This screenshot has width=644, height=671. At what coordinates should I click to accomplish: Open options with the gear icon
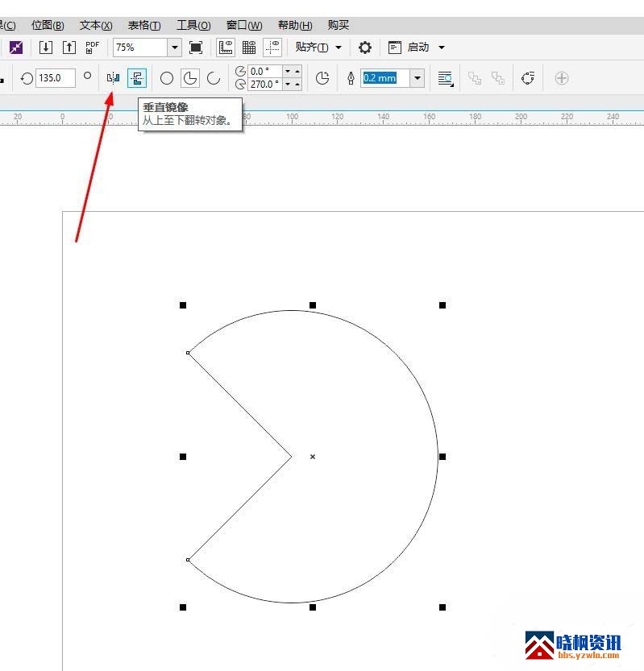pyautogui.click(x=365, y=48)
